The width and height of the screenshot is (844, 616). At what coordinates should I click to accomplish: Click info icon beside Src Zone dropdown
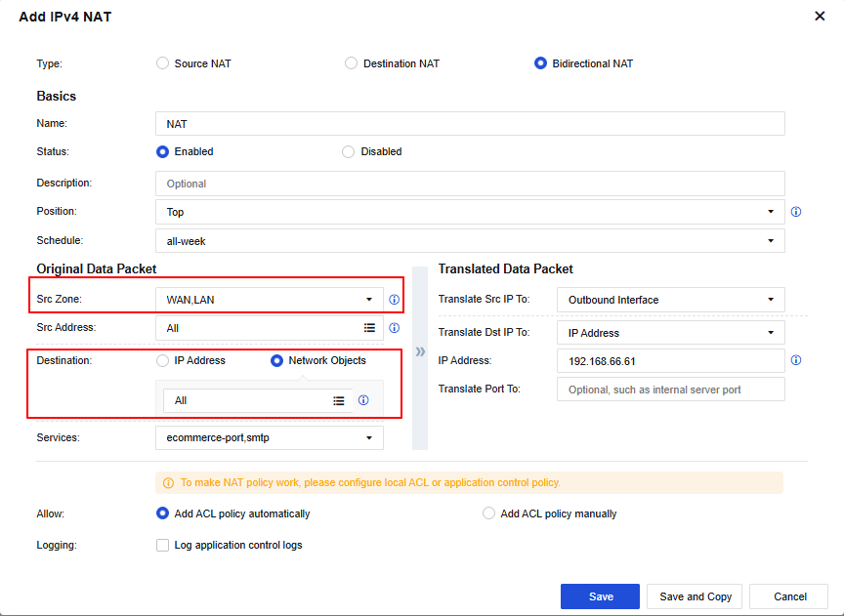395,300
